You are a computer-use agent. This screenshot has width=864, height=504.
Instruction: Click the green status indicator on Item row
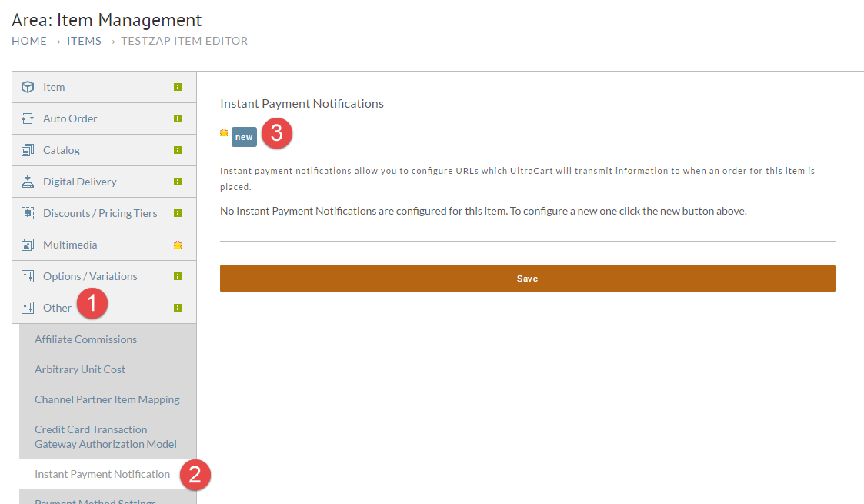178,87
